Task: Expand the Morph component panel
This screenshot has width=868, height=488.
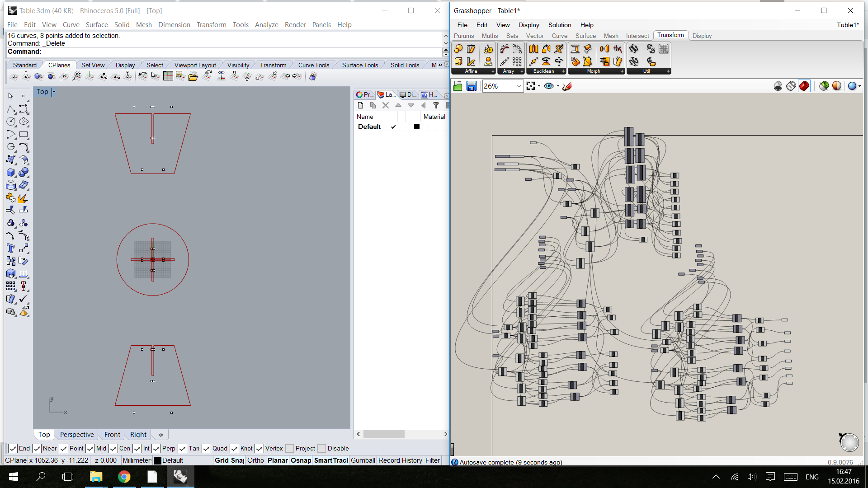Action: click(x=622, y=71)
